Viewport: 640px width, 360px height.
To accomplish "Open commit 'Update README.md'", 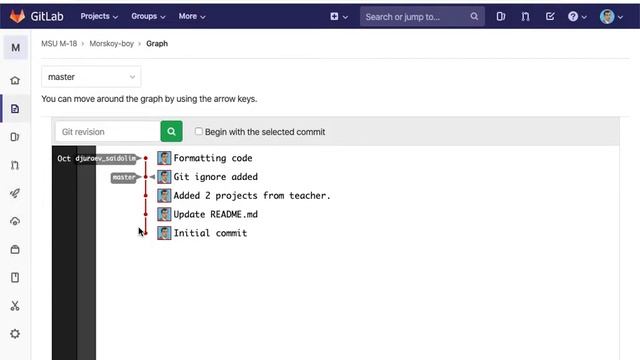I will click(x=216, y=214).
